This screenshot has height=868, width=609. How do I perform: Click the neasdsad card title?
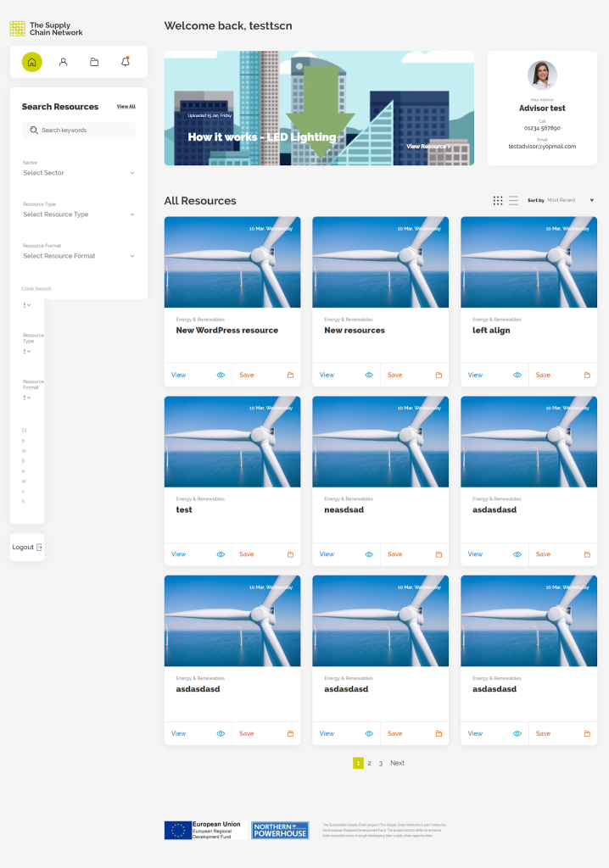tap(344, 509)
